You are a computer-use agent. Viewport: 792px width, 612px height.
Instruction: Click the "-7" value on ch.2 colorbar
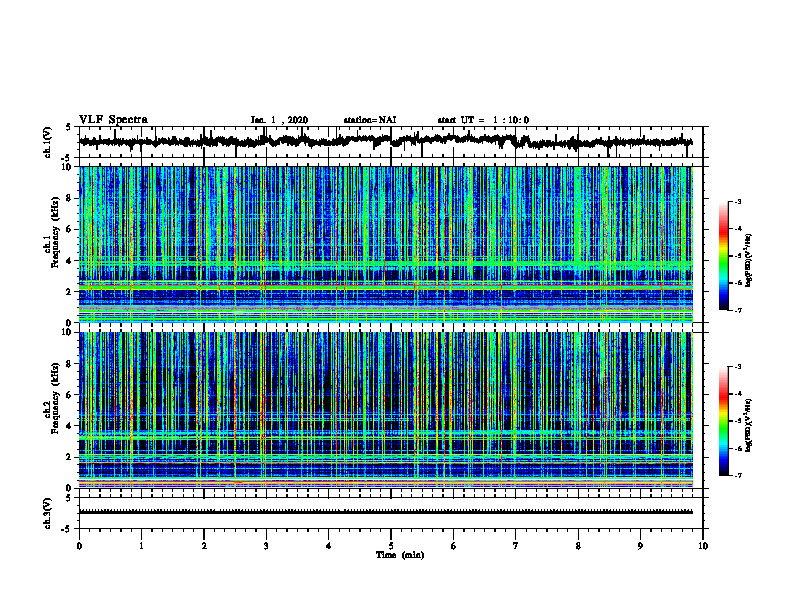(737, 475)
